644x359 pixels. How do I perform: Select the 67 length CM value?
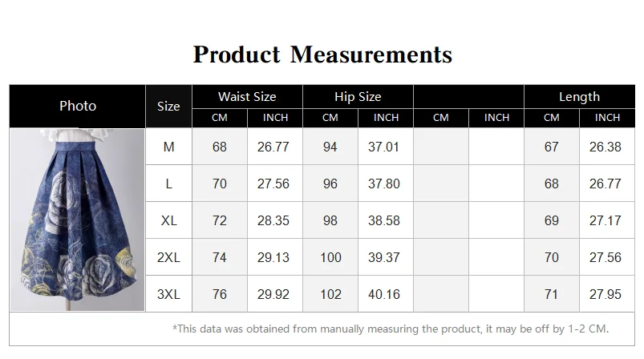point(552,147)
